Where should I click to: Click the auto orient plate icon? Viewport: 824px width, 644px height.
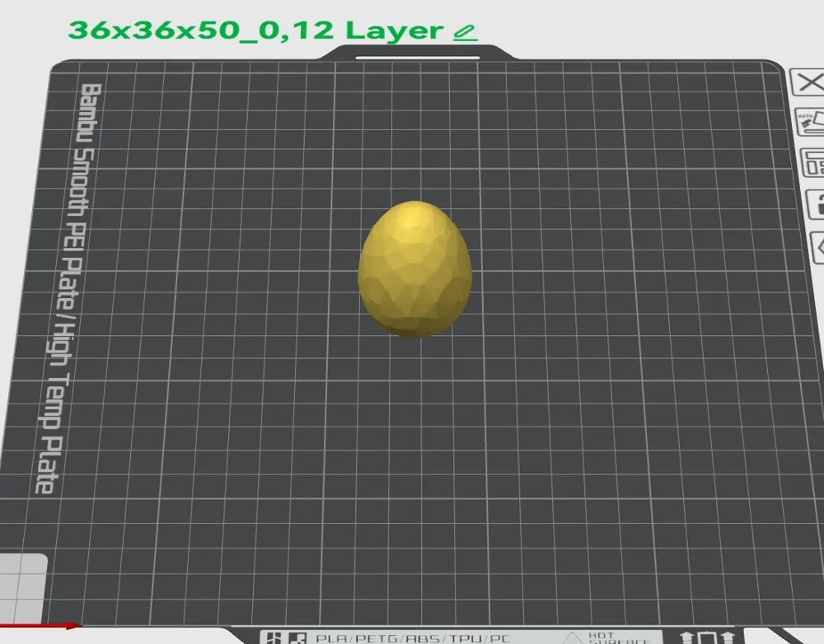coord(810,122)
